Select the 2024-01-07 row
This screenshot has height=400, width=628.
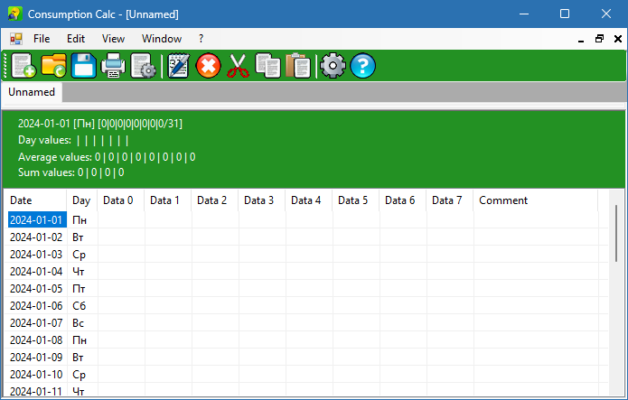pyautogui.click(x=308, y=323)
